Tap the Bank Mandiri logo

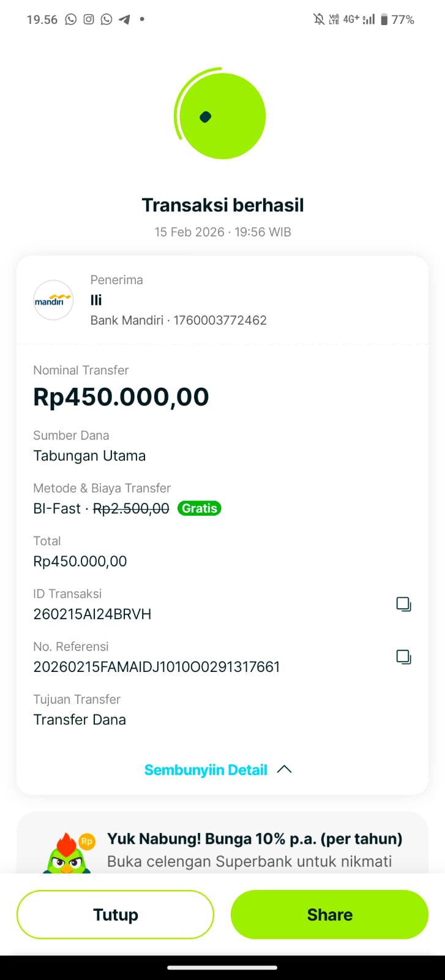pos(53,300)
